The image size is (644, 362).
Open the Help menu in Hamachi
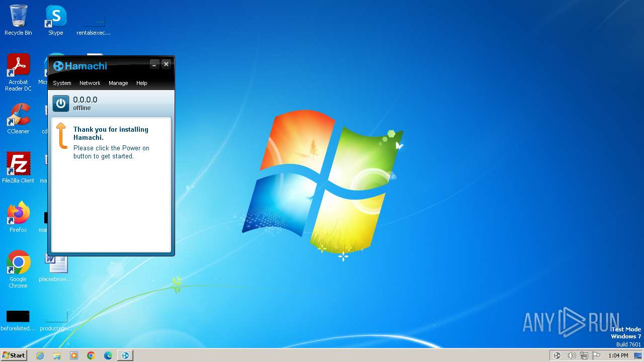[x=142, y=83]
